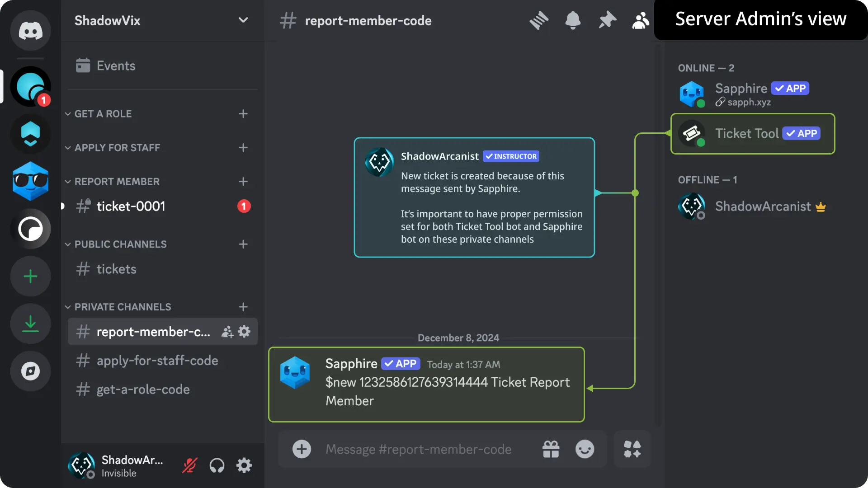868x488 pixels.
Task: Open Discord home direct messages
Action: [x=30, y=31]
